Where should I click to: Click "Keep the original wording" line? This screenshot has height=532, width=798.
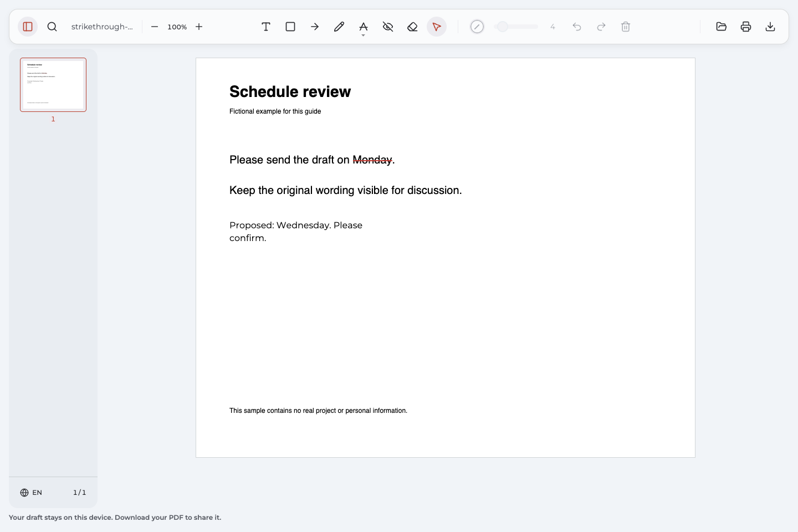pos(345,191)
